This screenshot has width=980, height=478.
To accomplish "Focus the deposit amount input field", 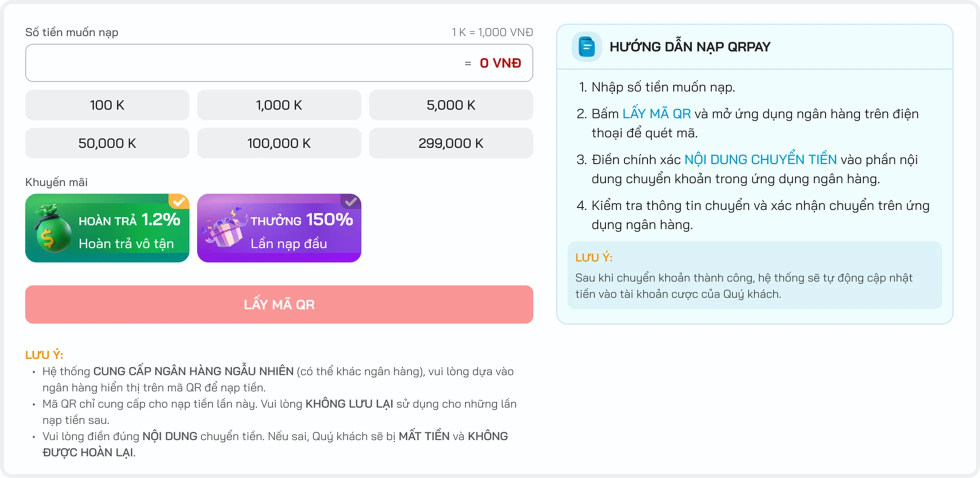I will click(x=240, y=63).
